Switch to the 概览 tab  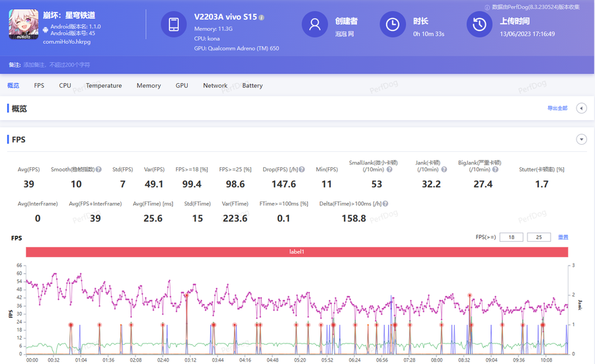click(x=13, y=85)
